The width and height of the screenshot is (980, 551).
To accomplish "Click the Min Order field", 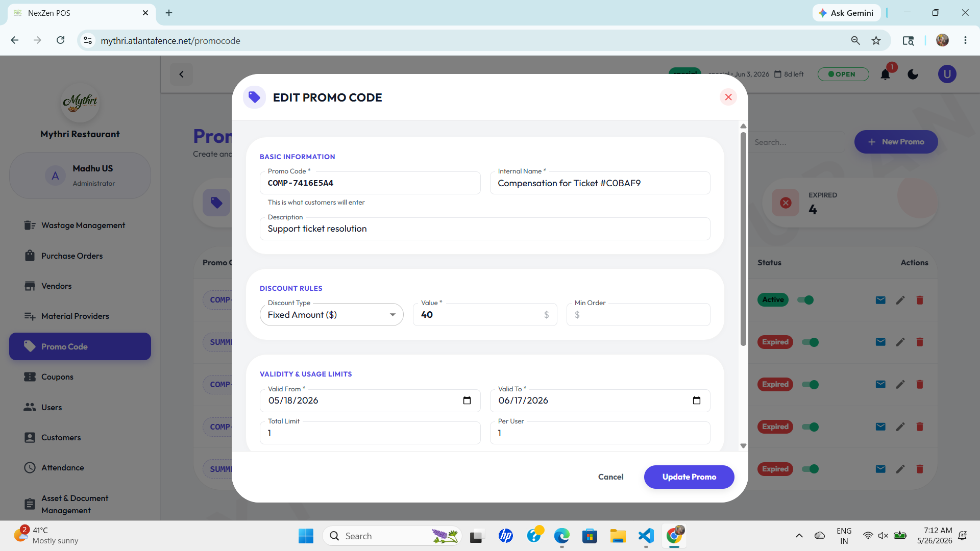I will pos(638,315).
